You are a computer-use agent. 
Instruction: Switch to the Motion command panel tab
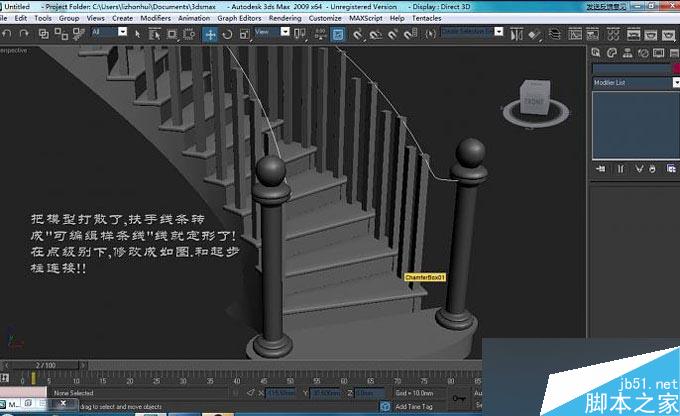[643, 53]
